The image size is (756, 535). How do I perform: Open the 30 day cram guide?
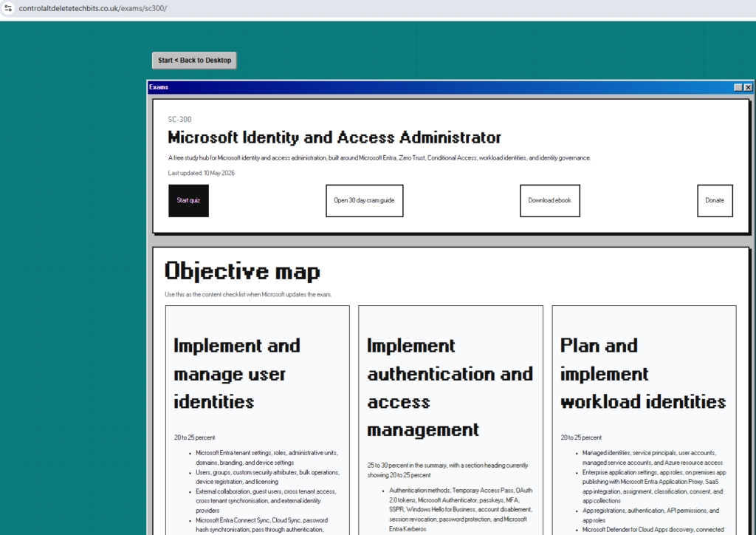point(365,201)
